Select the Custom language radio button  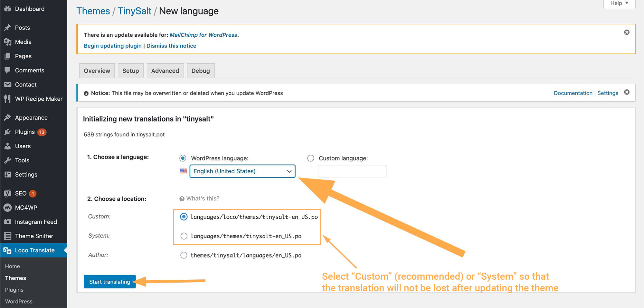[x=311, y=158]
